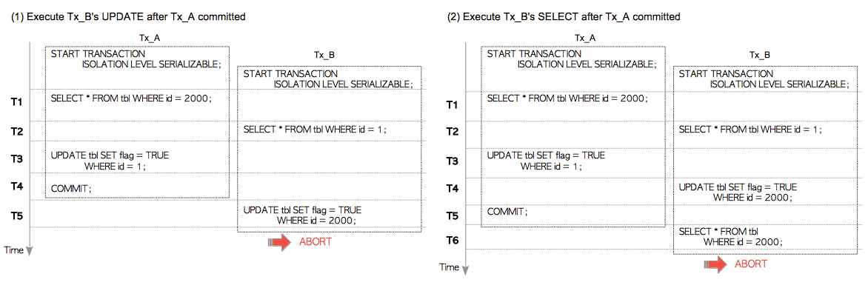Click Tx_B's SELECT WHERE id = 1 in diagram 2

pyautogui.click(x=750, y=129)
